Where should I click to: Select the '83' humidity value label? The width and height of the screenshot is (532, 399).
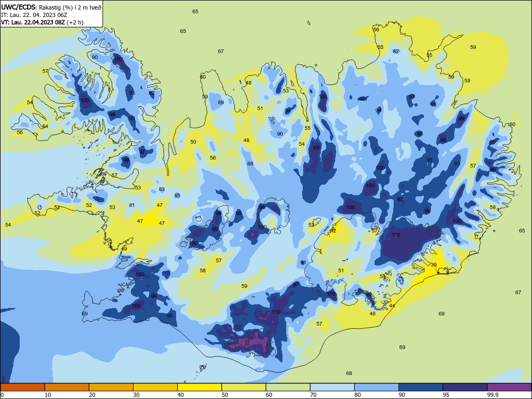[162, 189]
